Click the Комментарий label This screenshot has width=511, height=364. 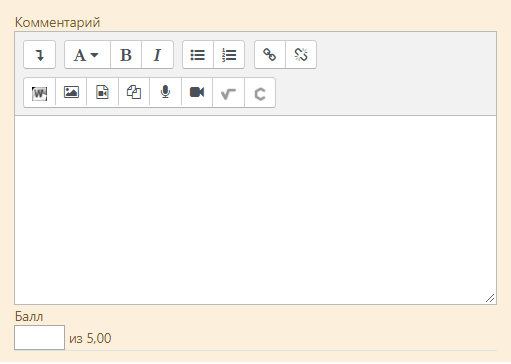[57, 23]
